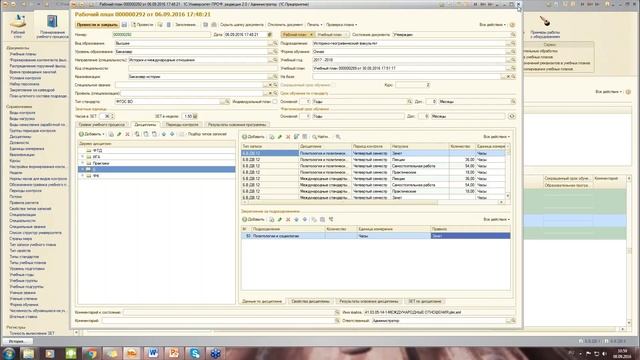Open Microsoft Word from the taskbar
The width and height of the screenshot is (640, 360).
[x=153, y=353]
